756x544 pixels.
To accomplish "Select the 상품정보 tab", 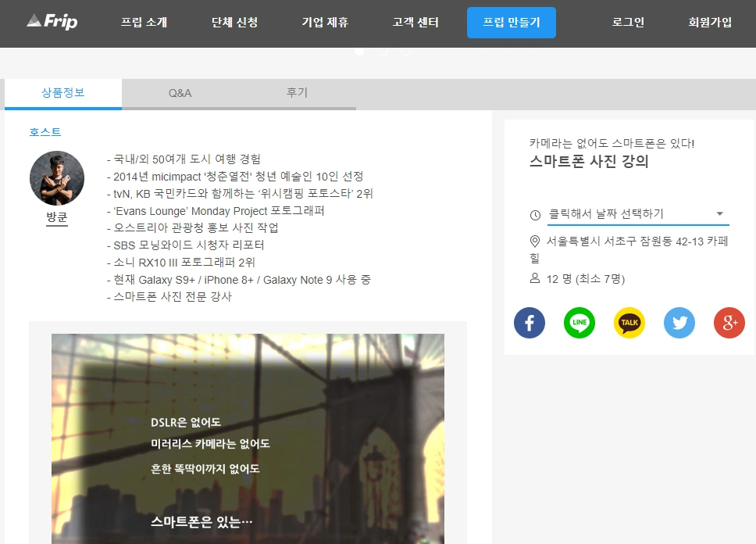I will click(x=63, y=92).
